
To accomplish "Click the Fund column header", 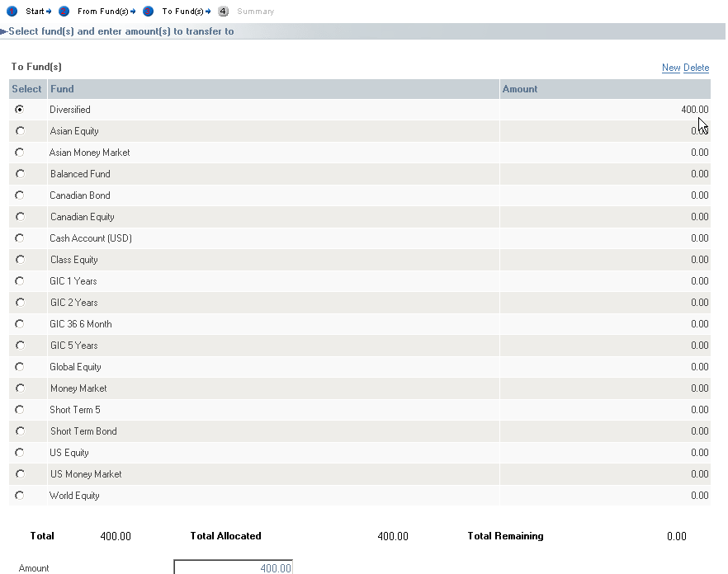I will click(62, 89).
